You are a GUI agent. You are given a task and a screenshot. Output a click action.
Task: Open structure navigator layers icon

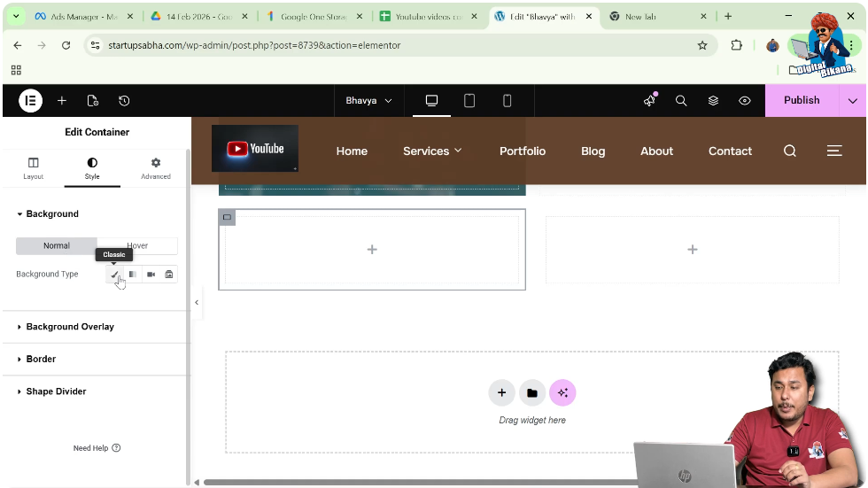click(713, 101)
